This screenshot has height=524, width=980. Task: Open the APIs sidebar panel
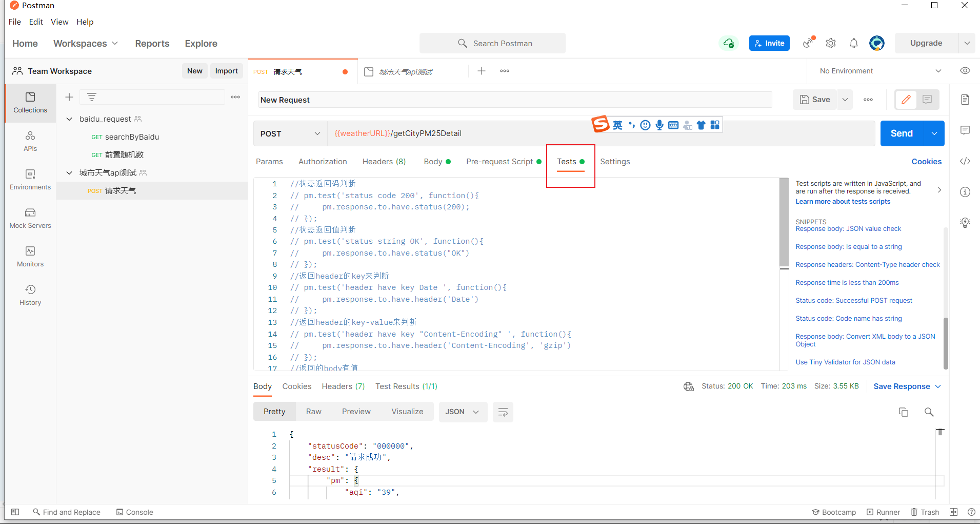tap(30, 141)
